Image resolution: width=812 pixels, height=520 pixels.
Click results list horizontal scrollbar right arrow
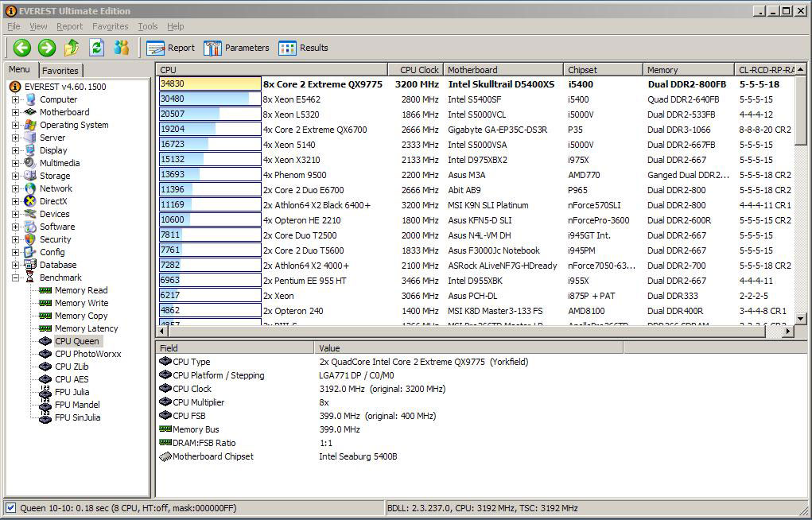(788, 331)
